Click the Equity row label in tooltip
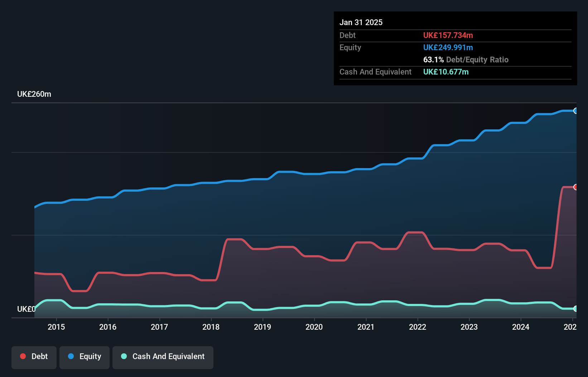Screen dimensions: 588x377 350,48
